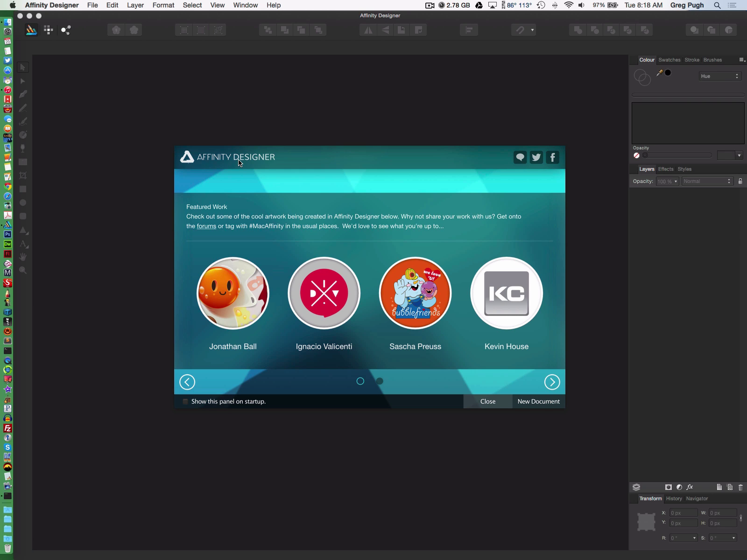Open Jonathan Ball's featured artwork thumbnail
Screen dimensions: 747x560
(233, 293)
